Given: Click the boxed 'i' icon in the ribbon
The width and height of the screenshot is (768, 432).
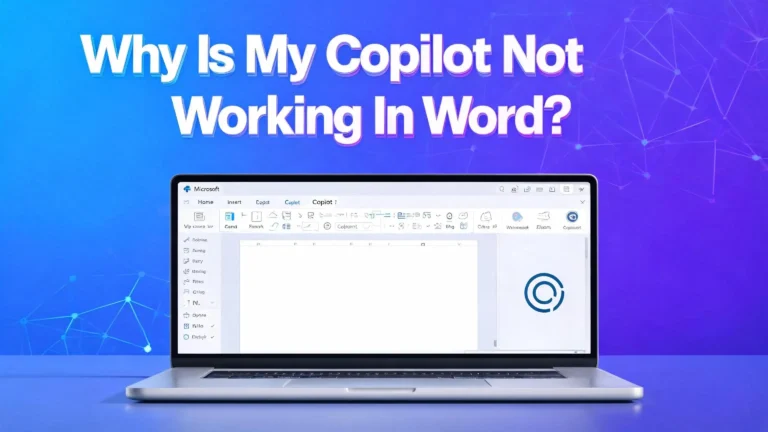Looking at the screenshot, I should click(x=256, y=216).
